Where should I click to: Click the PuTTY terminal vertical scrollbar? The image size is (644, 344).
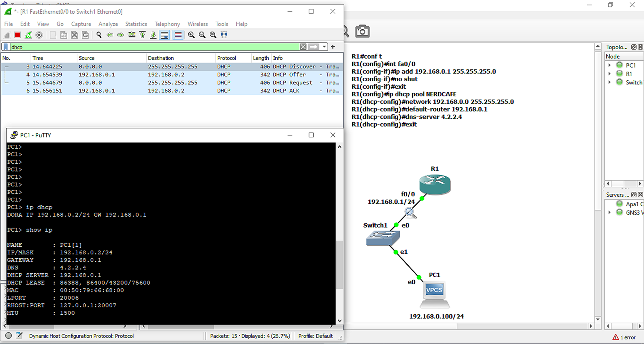(x=339, y=264)
